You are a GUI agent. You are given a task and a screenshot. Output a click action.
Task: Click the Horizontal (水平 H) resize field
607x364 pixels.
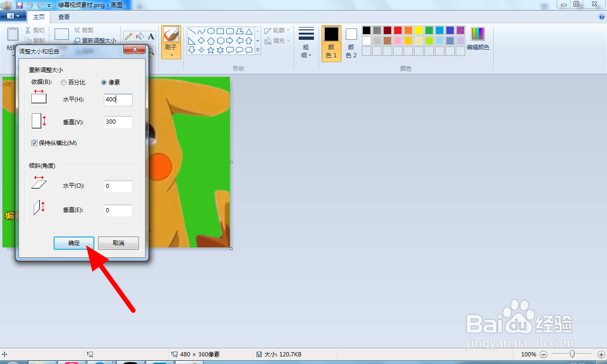click(118, 100)
